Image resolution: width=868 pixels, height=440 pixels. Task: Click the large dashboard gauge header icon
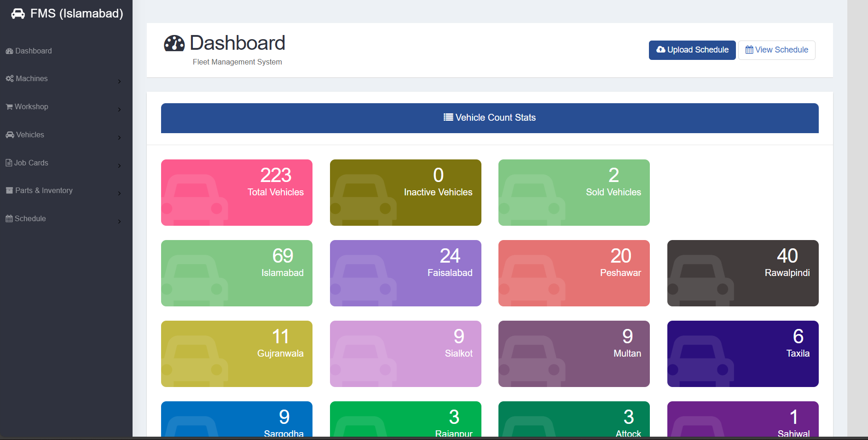(x=174, y=43)
